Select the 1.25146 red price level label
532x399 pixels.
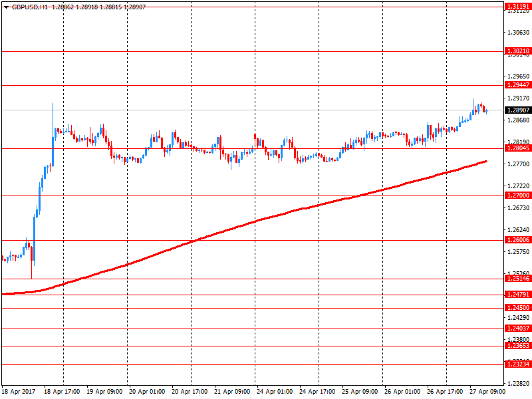518,279
